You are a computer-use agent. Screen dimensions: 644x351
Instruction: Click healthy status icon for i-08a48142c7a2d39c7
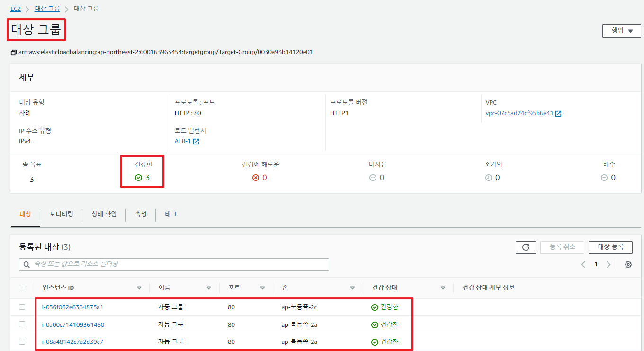click(x=375, y=342)
